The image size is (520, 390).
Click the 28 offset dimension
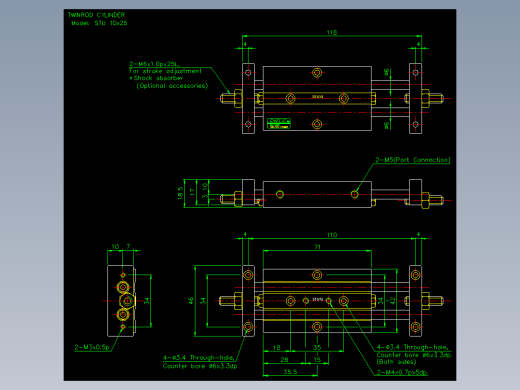click(x=284, y=360)
